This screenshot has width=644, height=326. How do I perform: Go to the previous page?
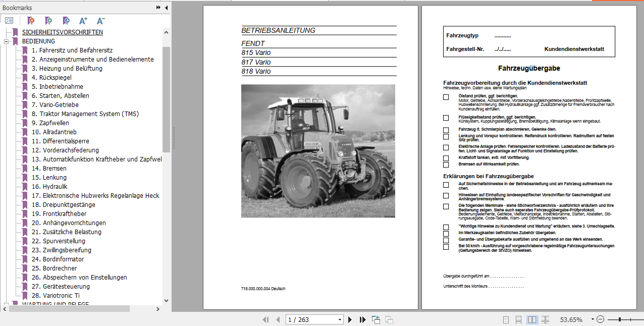pos(278,319)
